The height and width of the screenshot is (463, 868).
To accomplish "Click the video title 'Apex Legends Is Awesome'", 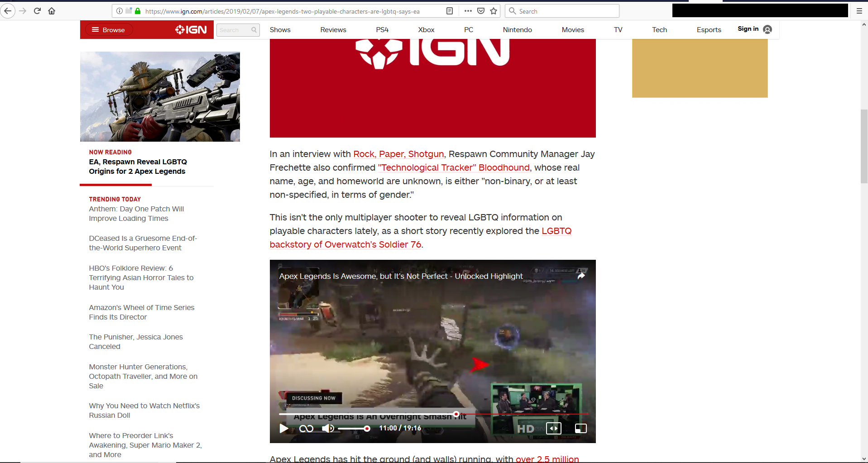I will pos(401,276).
